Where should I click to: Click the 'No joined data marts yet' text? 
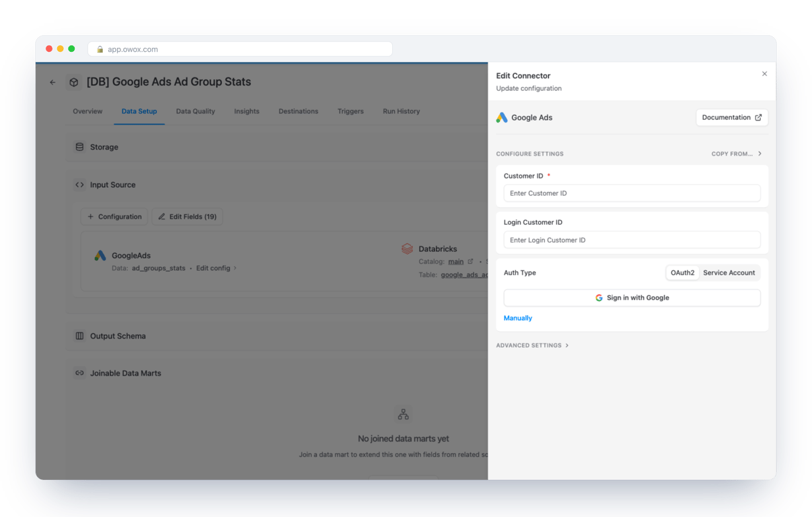coord(403,438)
